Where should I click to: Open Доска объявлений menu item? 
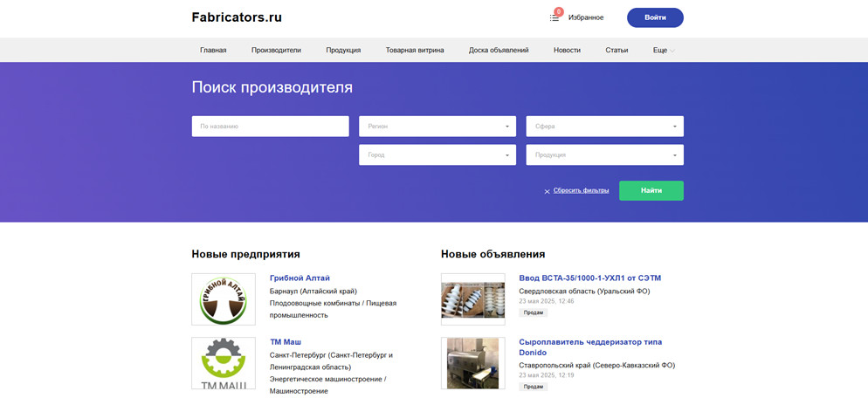tap(499, 50)
